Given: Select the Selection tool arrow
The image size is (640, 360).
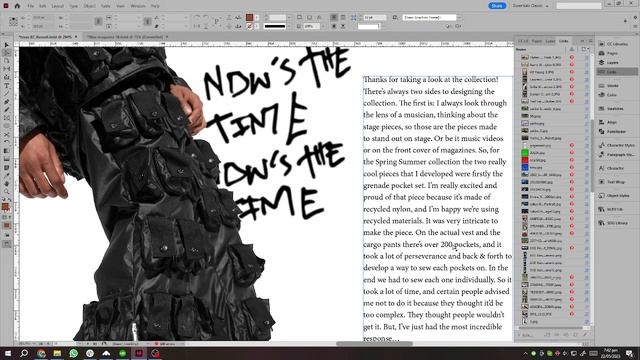Looking at the screenshot, I should [x=7, y=45].
